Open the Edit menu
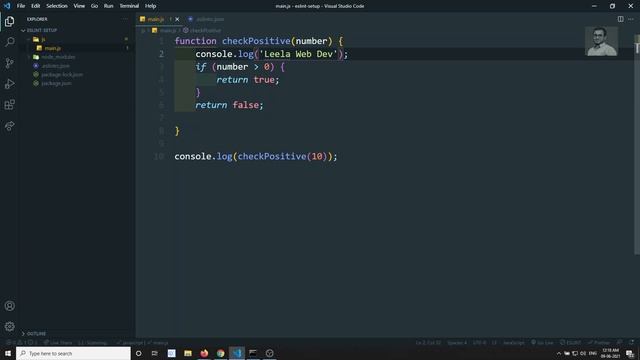640x360 pixels. coord(36,6)
